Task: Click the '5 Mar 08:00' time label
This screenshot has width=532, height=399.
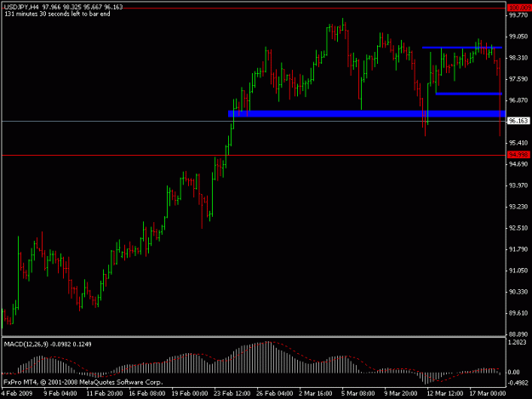Action: [x=358, y=393]
